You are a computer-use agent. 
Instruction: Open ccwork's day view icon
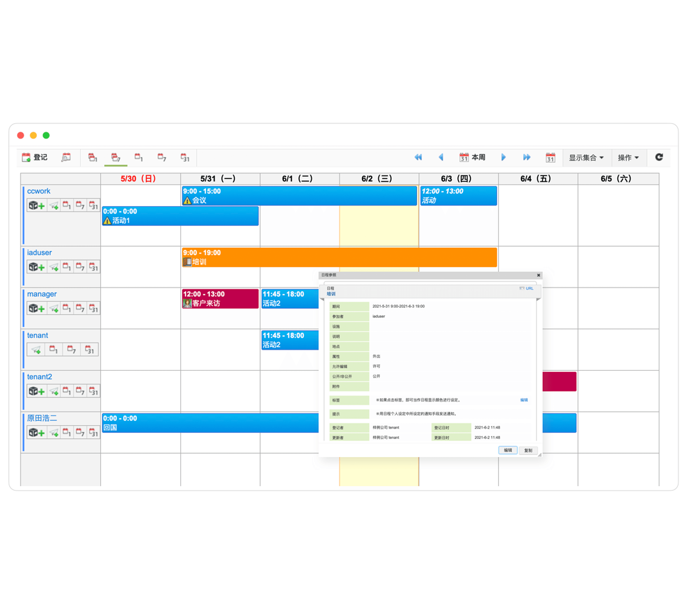pos(67,206)
